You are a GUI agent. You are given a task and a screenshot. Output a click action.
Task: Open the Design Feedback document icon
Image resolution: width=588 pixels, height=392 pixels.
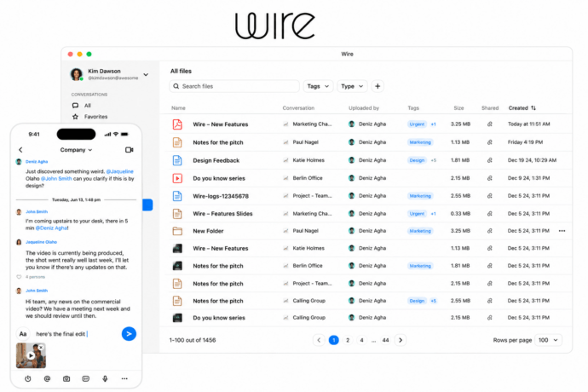177,160
